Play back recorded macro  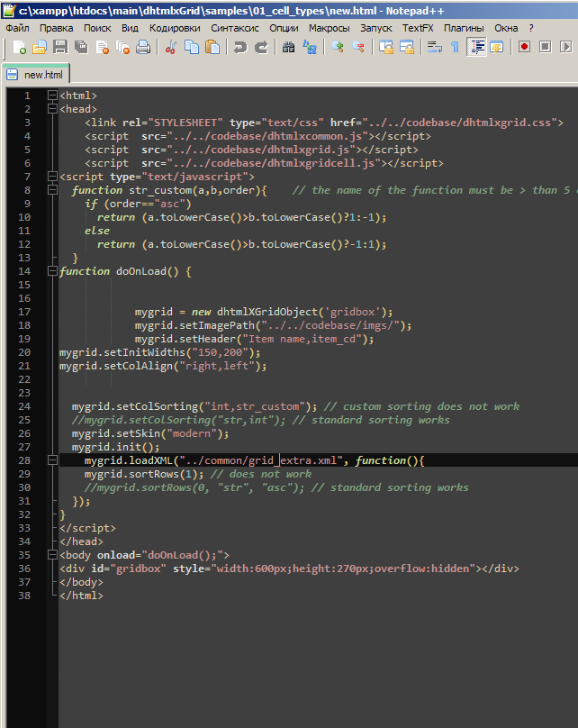pyautogui.click(x=565, y=47)
